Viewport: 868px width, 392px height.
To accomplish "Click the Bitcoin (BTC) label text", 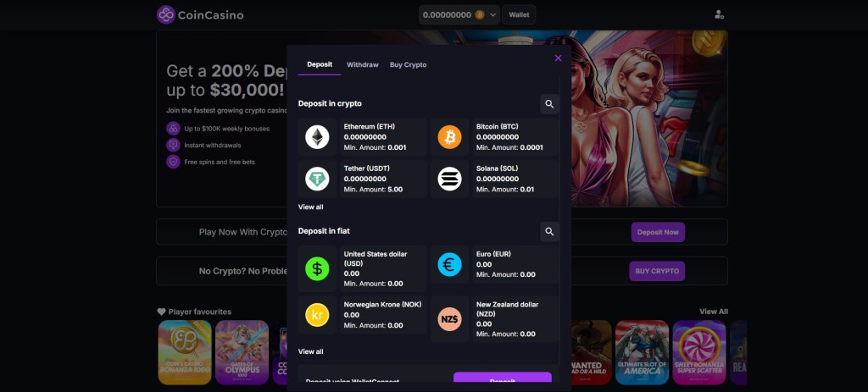I will (497, 127).
